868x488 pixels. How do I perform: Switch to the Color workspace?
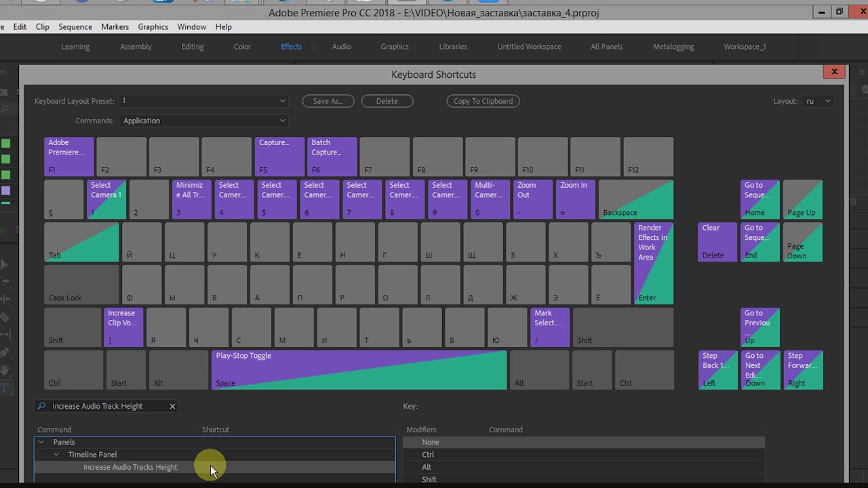click(x=242, y=47)
